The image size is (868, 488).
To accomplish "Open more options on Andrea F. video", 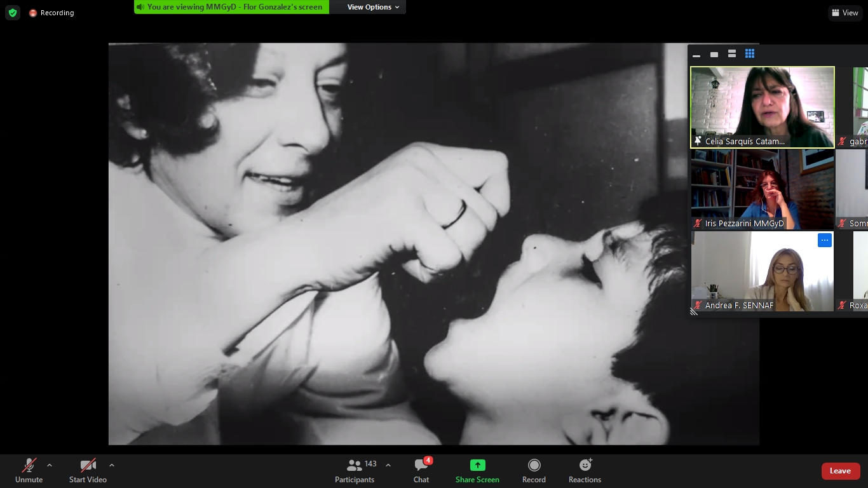I will (x=824, y=240).
